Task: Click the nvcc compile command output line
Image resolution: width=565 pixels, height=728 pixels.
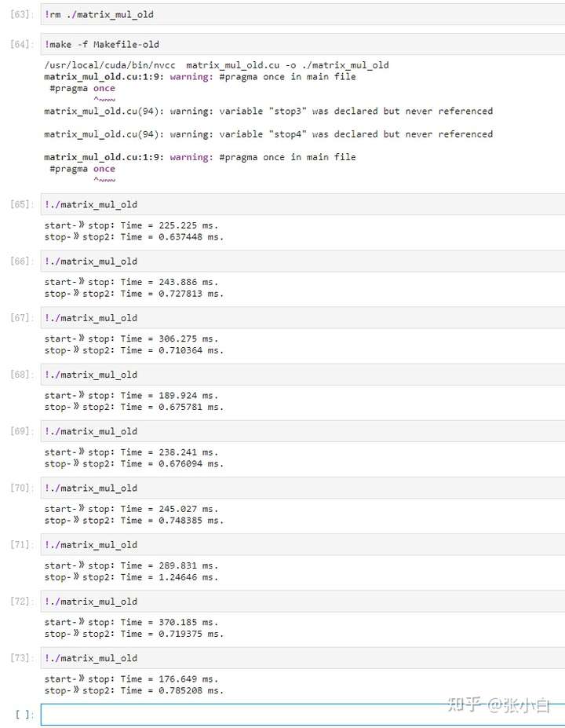Action: [x=217, y=65]
